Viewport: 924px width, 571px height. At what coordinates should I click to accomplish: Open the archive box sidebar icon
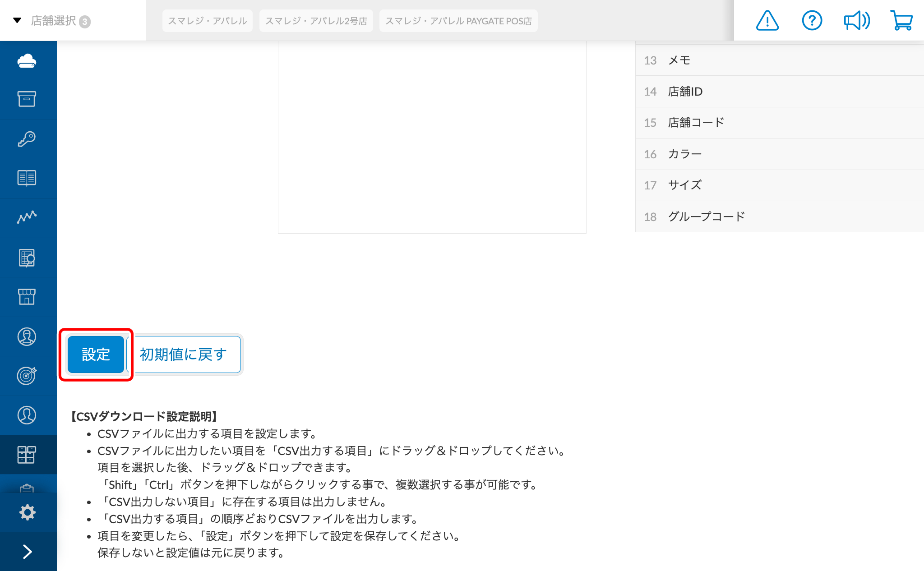27,99
